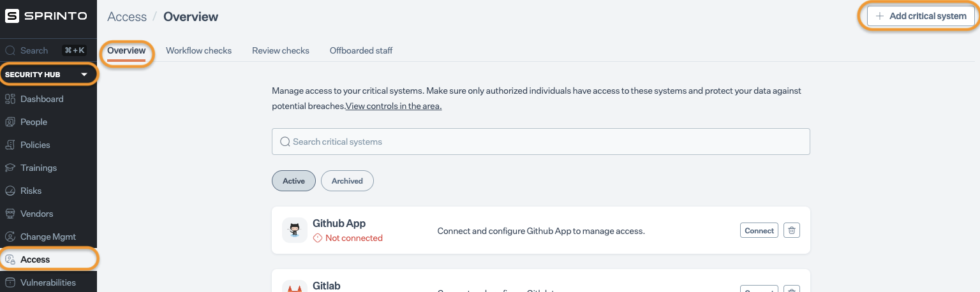The width and height of the screenshot is (980, 292).
Task: Click the Github App logo icon
Action: pyautogui.click(x=295, y=230)
